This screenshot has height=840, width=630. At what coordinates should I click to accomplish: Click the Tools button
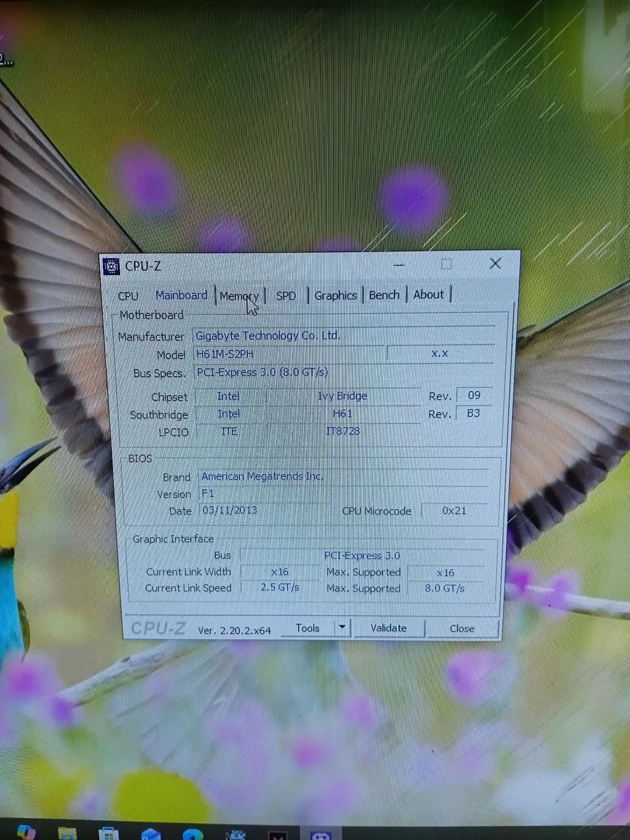coord(308,628)
